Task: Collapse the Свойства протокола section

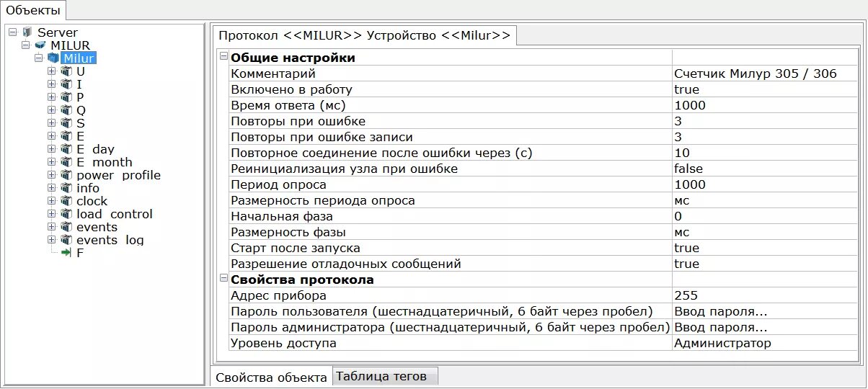Action: pos(223,279)
